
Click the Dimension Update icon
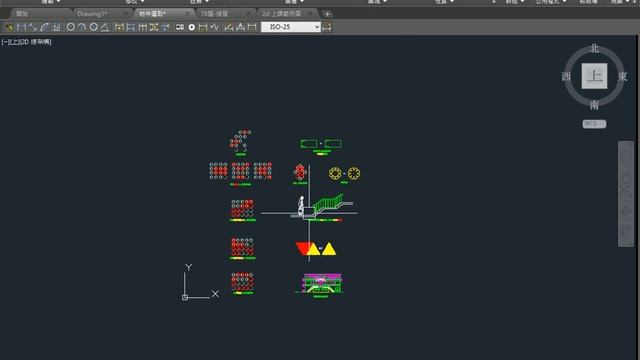(x=252, y=27)
